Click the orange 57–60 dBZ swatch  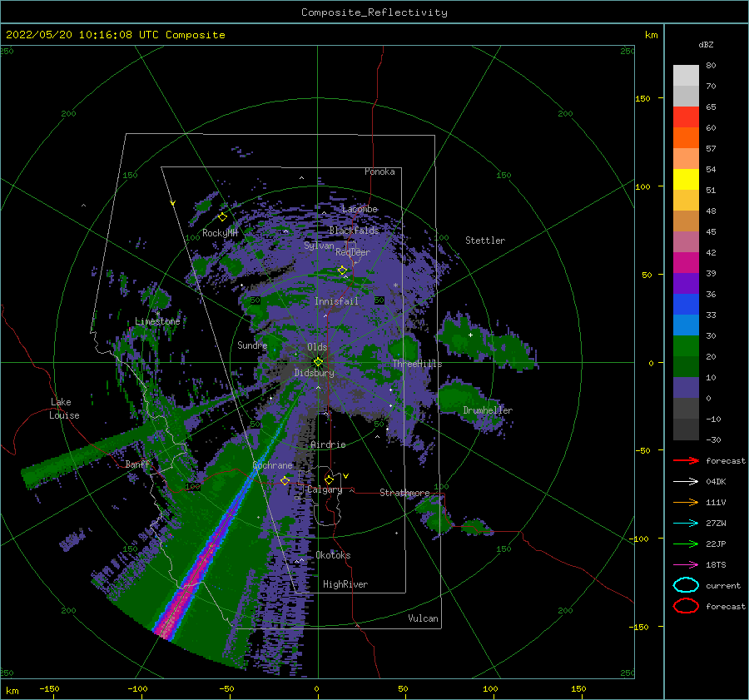pos(686,138)
